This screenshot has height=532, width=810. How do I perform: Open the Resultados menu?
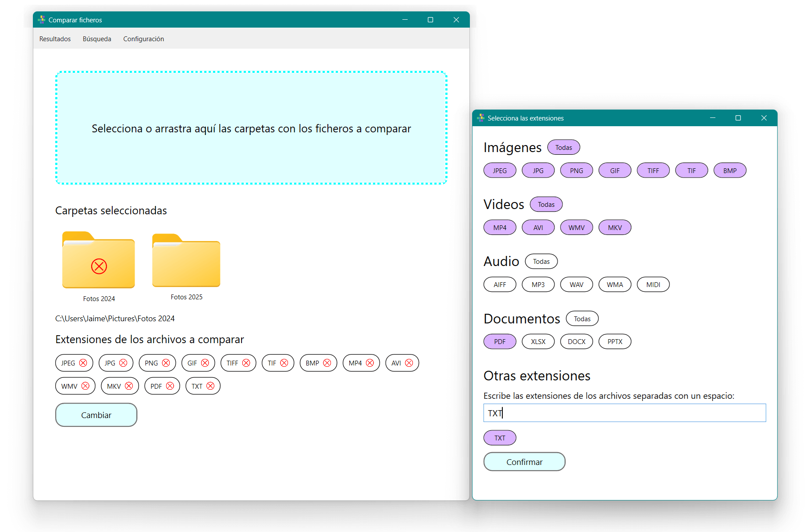(x=55, y=39)
